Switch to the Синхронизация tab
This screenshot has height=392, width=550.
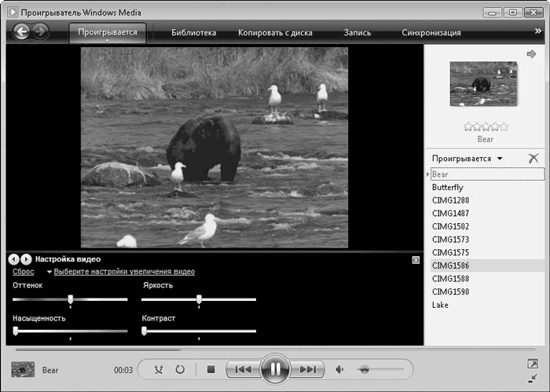click(x=431, y=33)
